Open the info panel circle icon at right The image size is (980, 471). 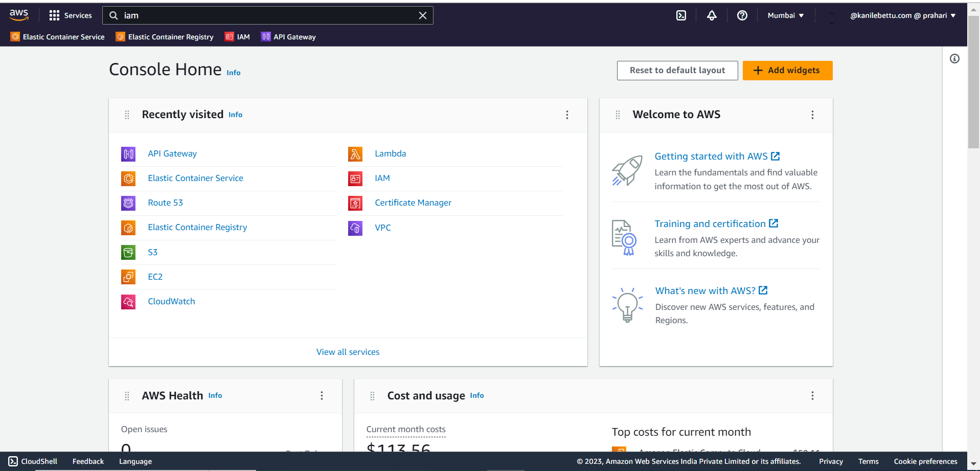coord(954,59)
